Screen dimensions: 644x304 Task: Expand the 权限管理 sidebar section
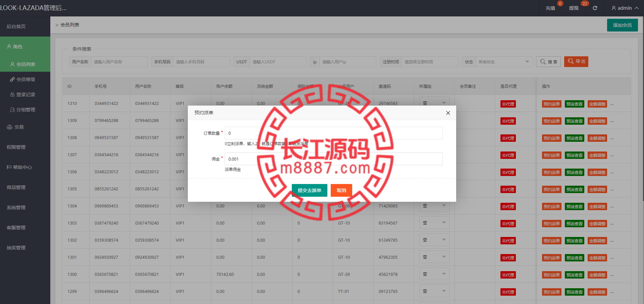click(x=25, y=147)
